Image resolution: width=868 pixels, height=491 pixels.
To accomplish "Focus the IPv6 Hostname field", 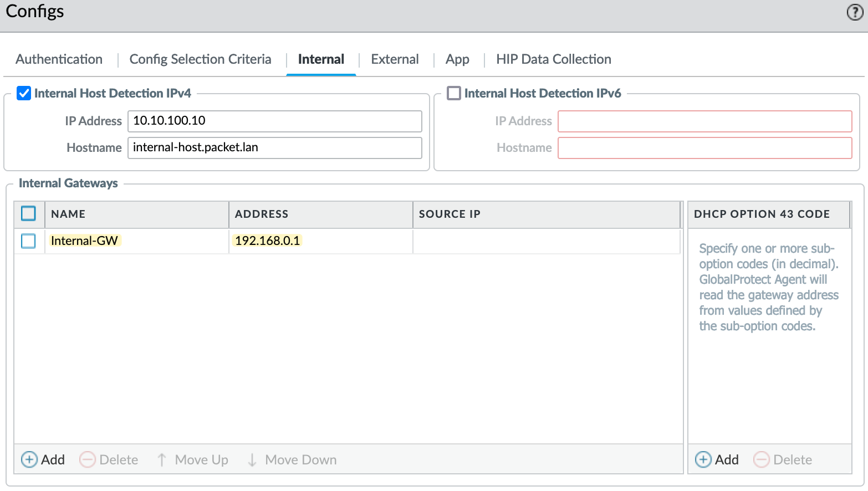I will tap(704, 148).
